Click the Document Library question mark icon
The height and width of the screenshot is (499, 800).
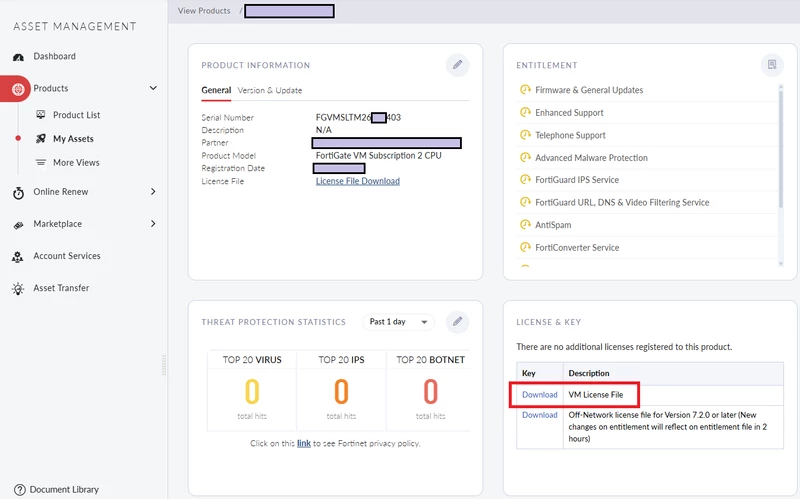[20, 489]
